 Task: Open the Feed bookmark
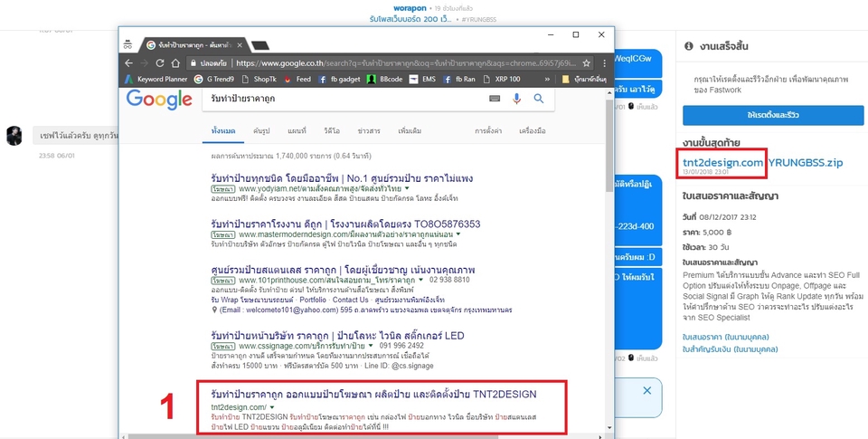point(297,80)
